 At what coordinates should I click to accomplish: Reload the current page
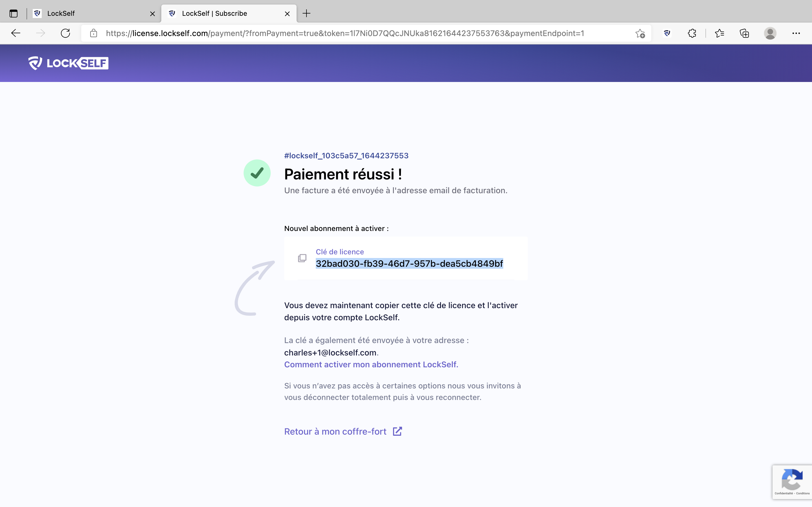click(65, 33)
